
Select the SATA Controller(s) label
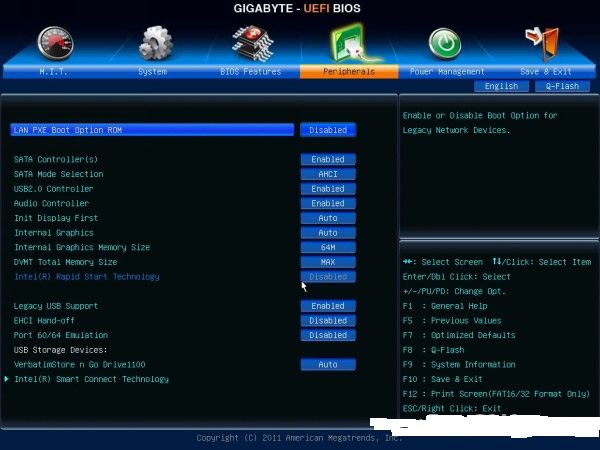(56, 159)
